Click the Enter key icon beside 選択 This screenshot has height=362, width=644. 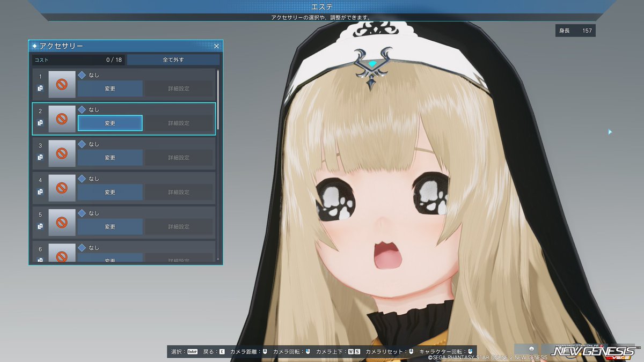193,352
